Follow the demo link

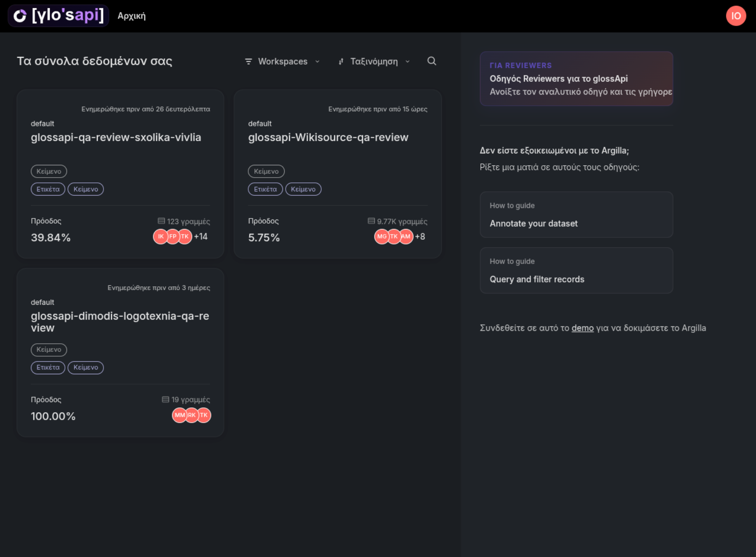tap(582, 328)
